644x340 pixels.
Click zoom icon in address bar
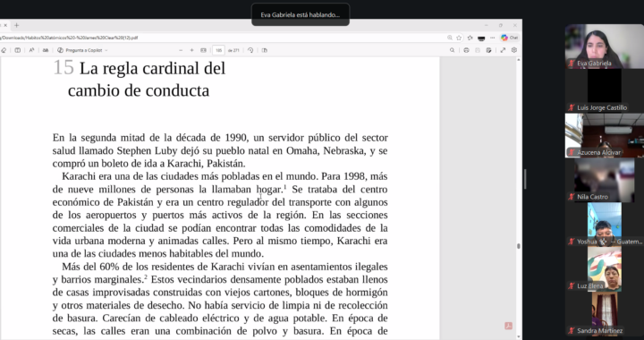click(x=450, y=38)
